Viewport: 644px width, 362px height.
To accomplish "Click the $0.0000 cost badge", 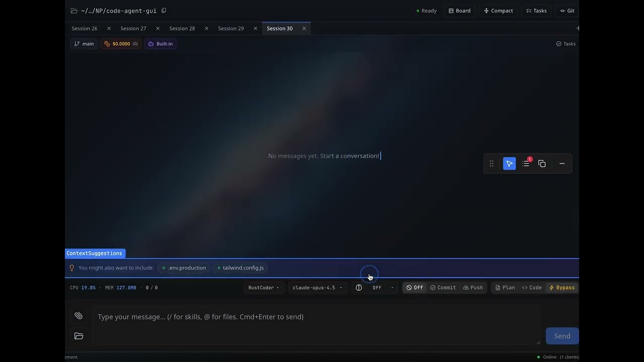I will [121, 44].
